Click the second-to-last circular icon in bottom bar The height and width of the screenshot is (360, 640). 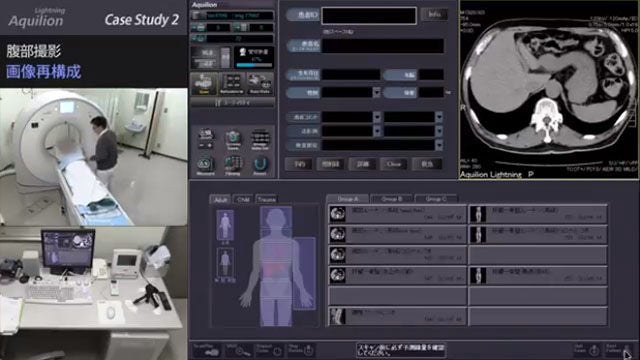[587, 350]
